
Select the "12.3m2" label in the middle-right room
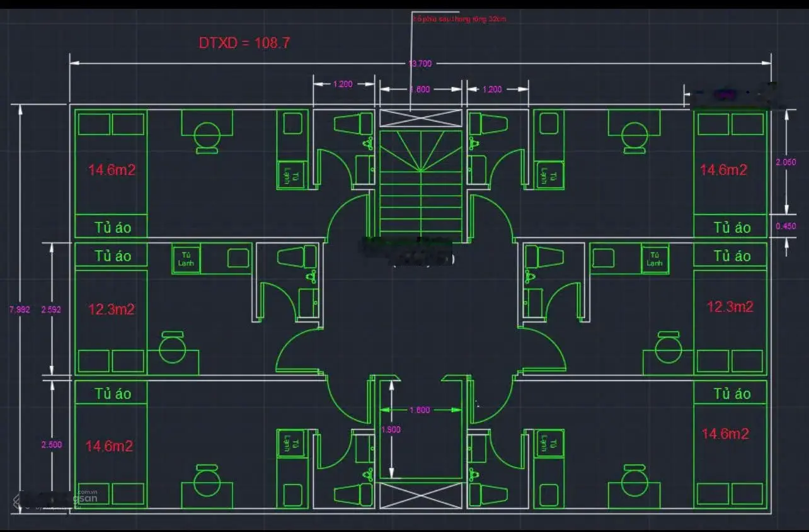[x=730, y=307]
